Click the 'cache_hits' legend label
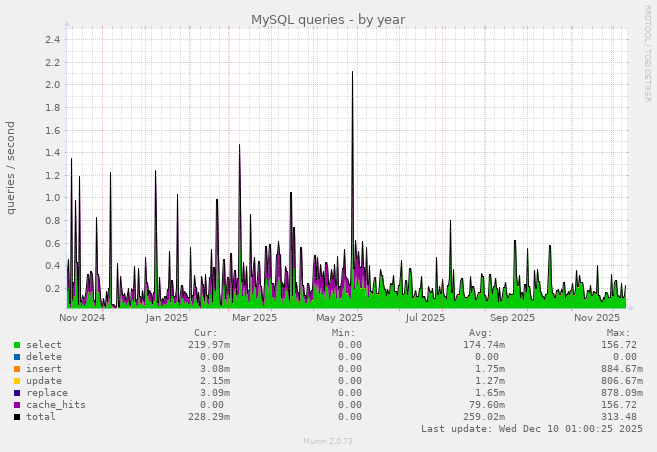657x452 pixels. click(x=56, y=405)
